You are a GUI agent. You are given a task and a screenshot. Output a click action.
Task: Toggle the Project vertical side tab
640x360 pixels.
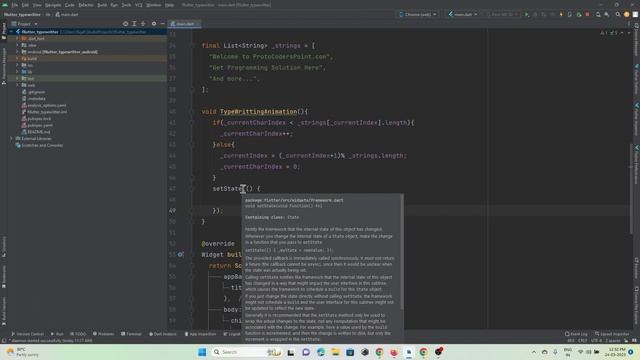4,31
